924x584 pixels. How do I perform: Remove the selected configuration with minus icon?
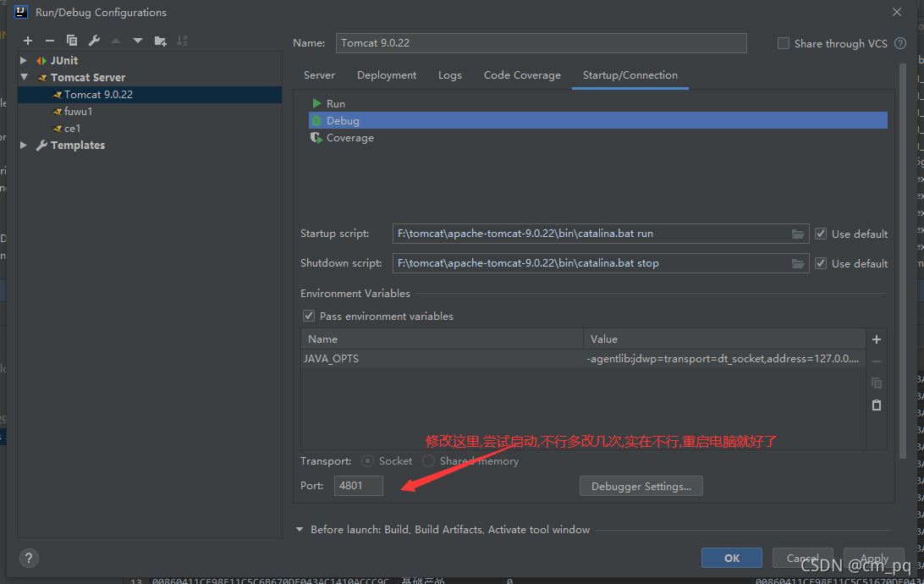(x=49, y=41)
